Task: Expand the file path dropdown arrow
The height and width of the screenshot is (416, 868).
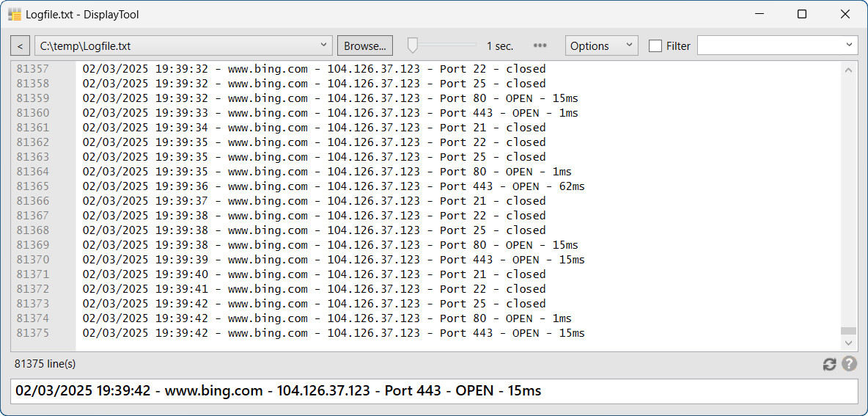Action: coord(324,46)
